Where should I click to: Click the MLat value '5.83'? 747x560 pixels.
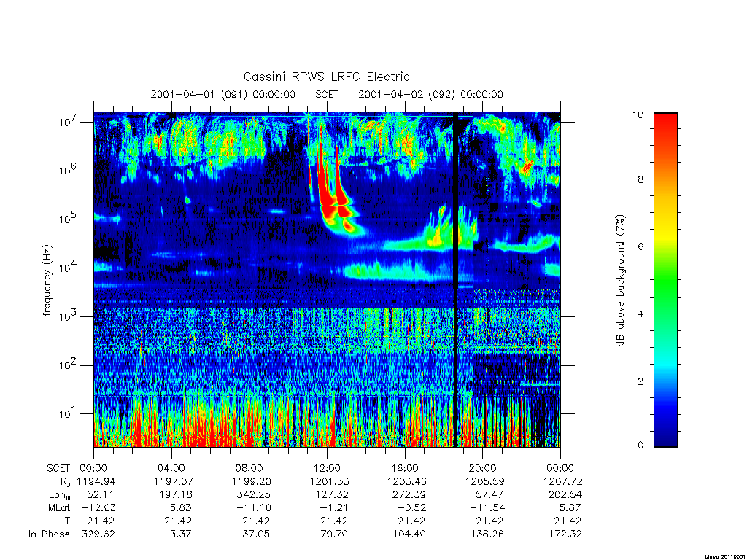coord(182,507)
